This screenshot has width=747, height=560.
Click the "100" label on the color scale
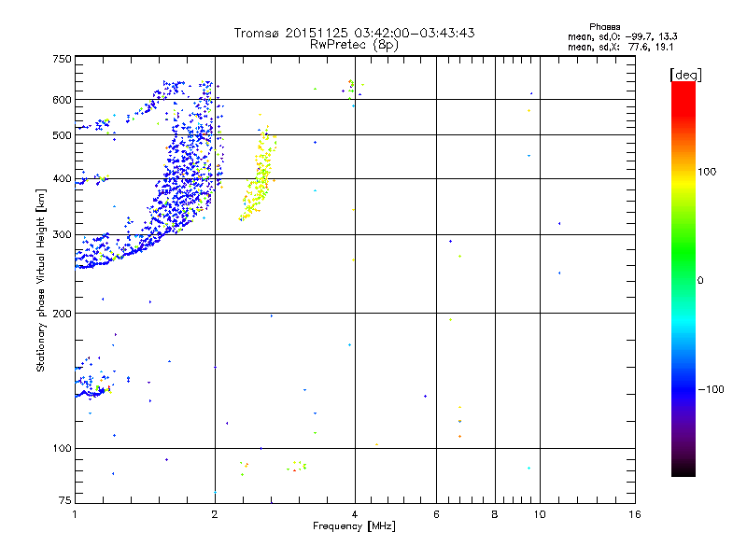tap(707, 172)
